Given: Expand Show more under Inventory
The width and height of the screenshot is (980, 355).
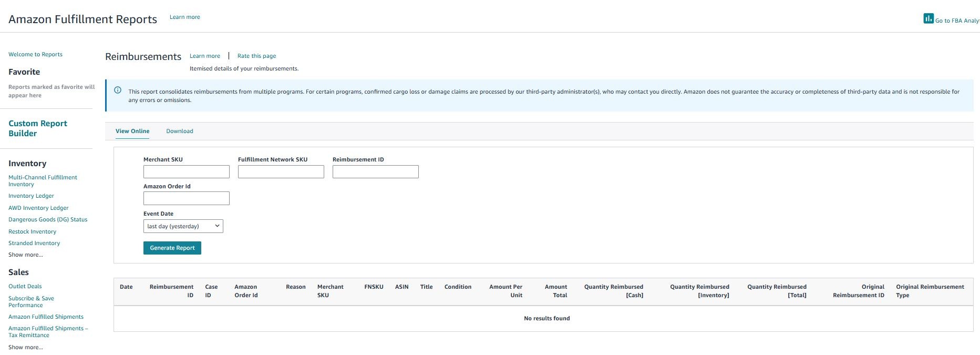Looking at the screenshot, I should pyautogui.click(x=26, y=255).
